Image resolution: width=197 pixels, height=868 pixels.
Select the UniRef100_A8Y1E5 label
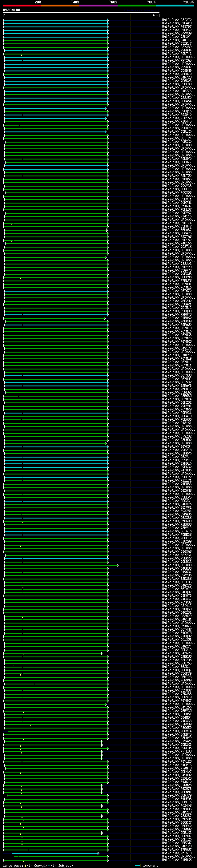coord(177,761)
